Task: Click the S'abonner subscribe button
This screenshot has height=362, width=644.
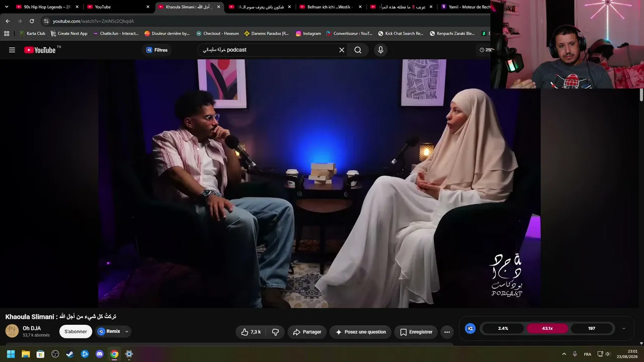Action: (75, 331)
